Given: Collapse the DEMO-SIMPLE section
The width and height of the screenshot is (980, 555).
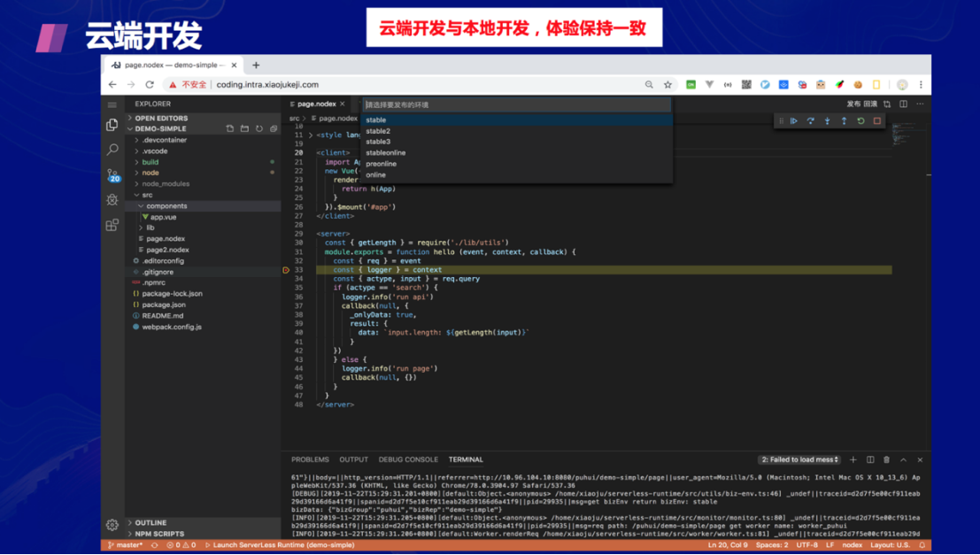Looking at the screenshot, I should tap(160, 128).
